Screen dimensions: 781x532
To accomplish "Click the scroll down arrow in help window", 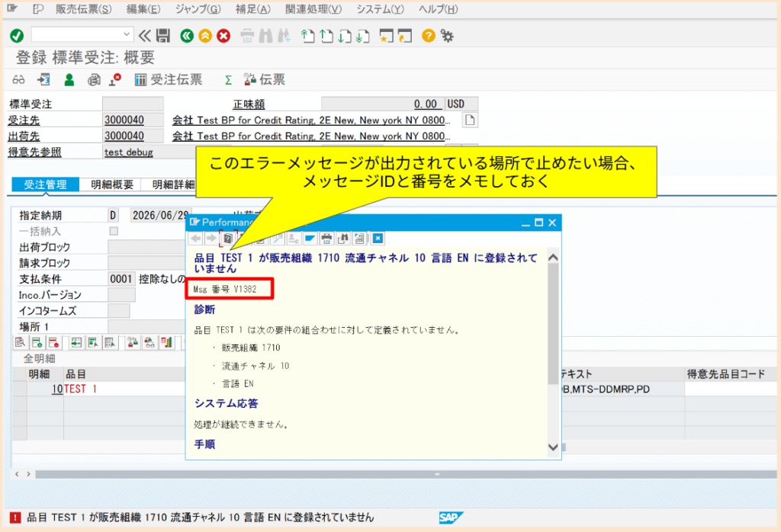I will pos(553,447).
